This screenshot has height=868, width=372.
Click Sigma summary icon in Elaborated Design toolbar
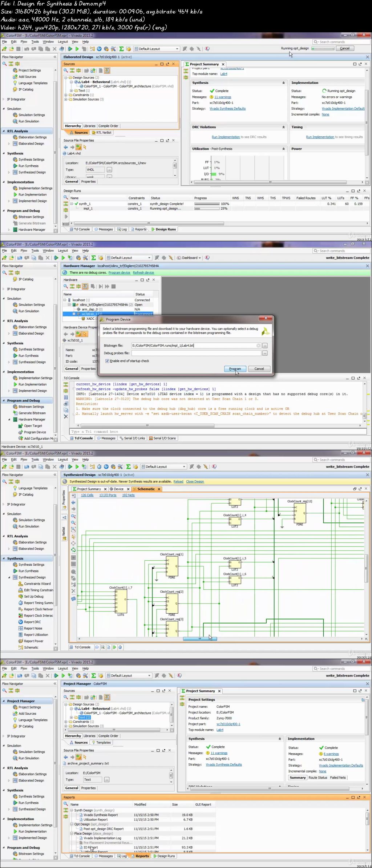point(121,49)
